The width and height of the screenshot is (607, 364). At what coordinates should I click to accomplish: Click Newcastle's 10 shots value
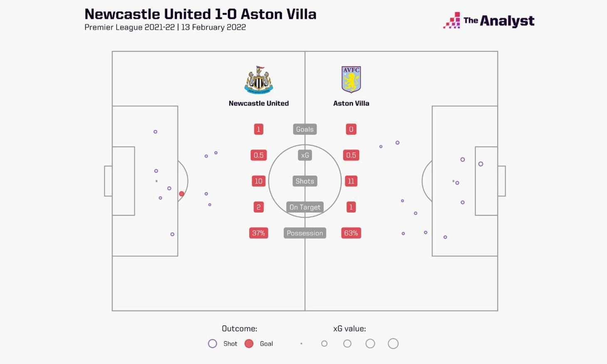[259, 181]
